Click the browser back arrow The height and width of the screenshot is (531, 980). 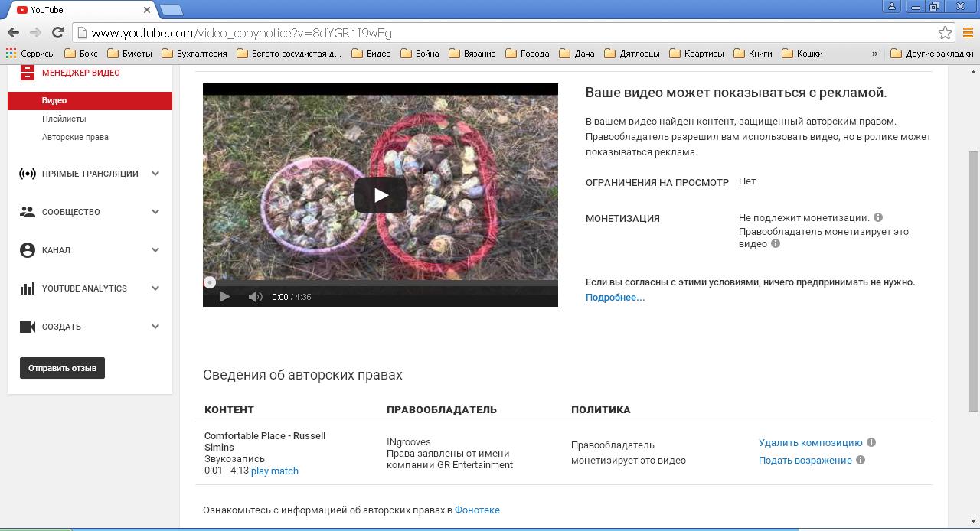[x=13, y=33]
